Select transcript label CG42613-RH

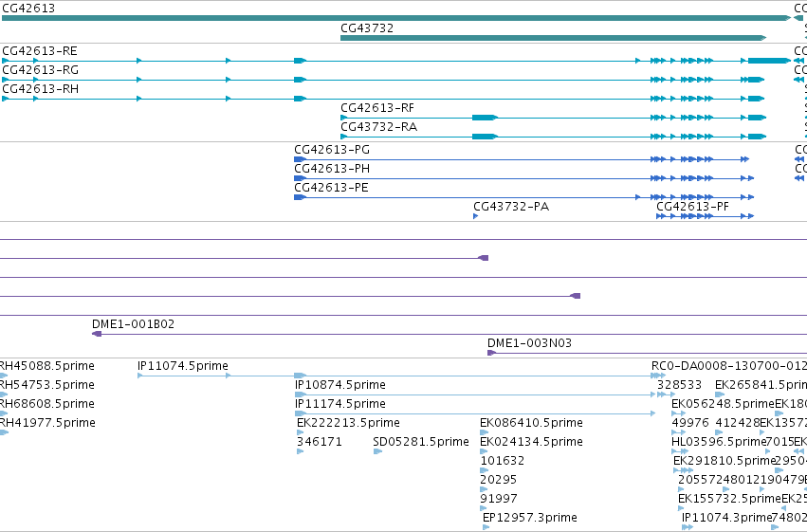(40, 89)
